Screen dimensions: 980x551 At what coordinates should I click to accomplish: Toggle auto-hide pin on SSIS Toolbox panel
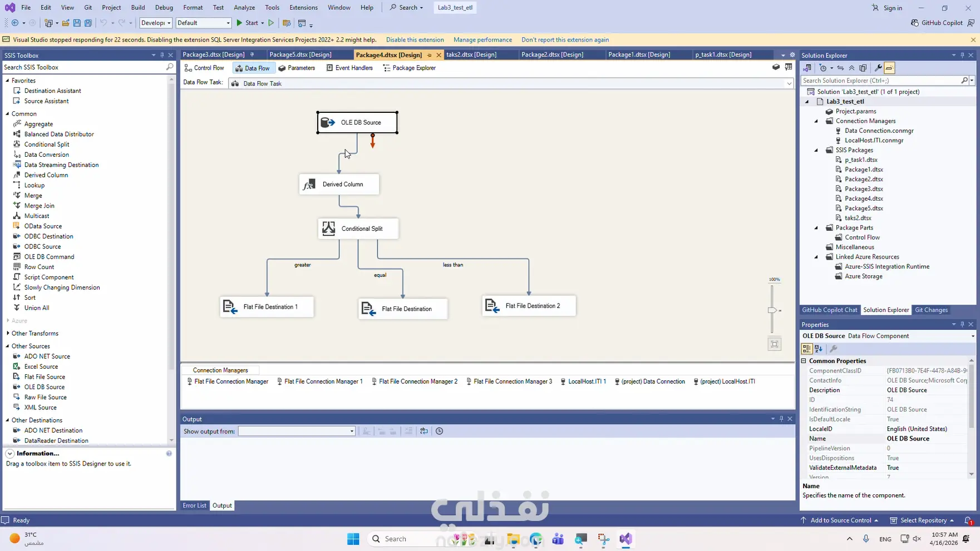(162, 55)
